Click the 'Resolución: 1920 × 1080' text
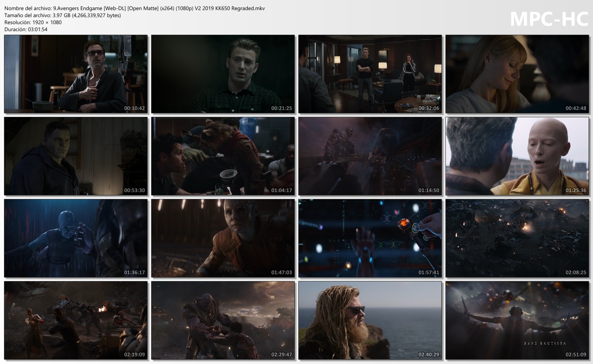The height and width of the screenshot is (364, 593). coord(33,22)
